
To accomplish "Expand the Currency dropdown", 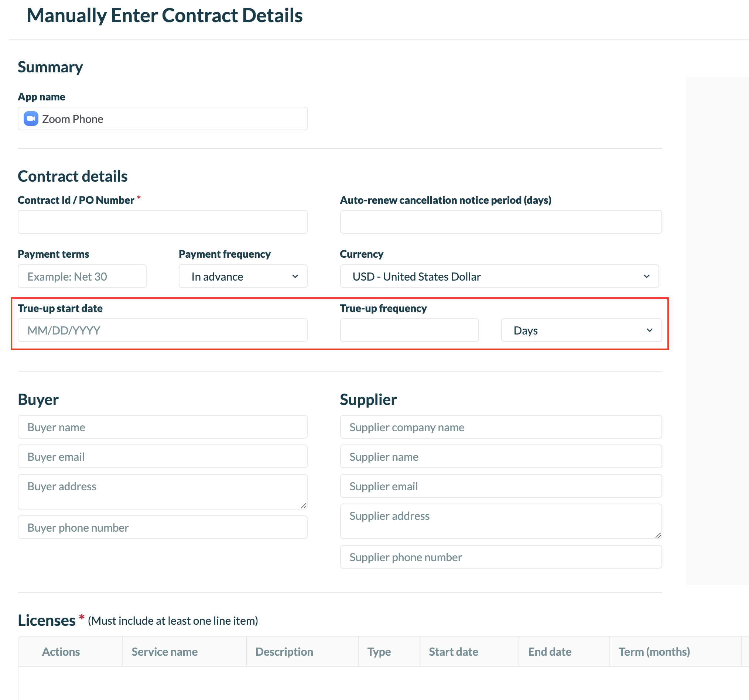I will coord(499,277).
